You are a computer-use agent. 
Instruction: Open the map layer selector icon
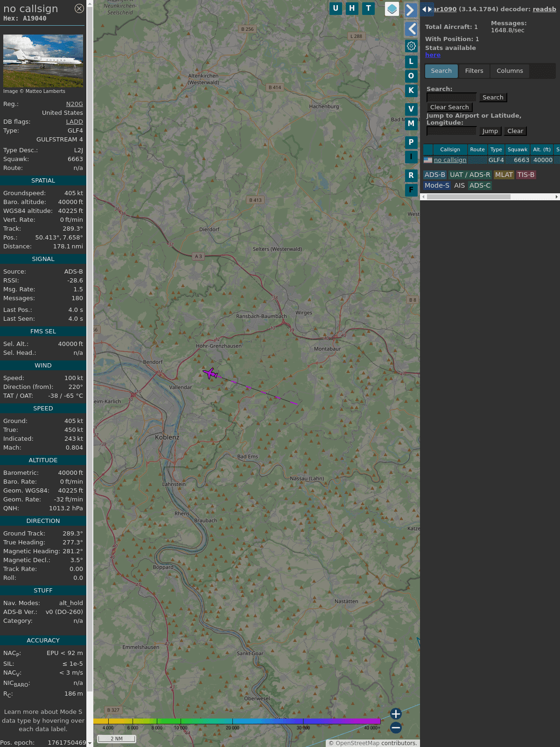(392, 9)
